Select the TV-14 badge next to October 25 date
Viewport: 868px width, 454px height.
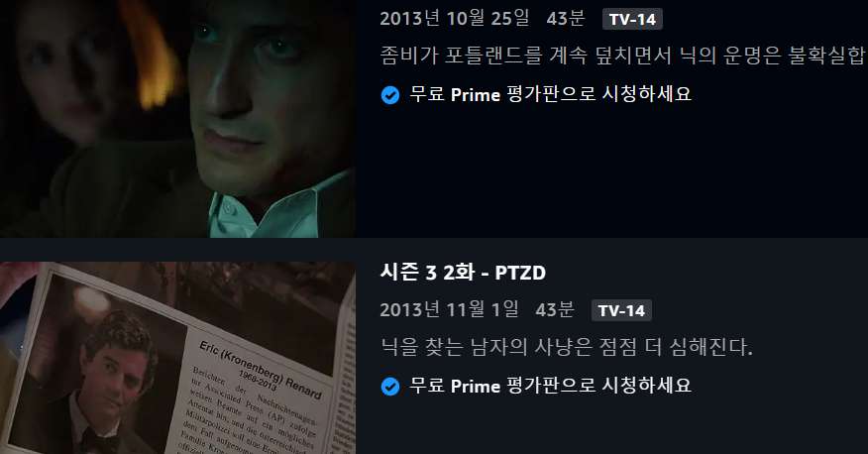click(632, 20)
